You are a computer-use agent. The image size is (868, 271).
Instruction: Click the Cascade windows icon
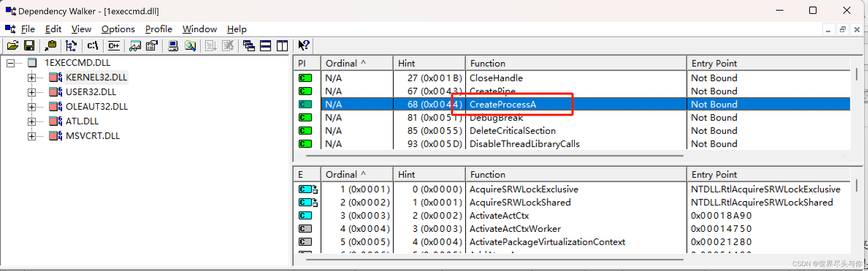point(249,46)
